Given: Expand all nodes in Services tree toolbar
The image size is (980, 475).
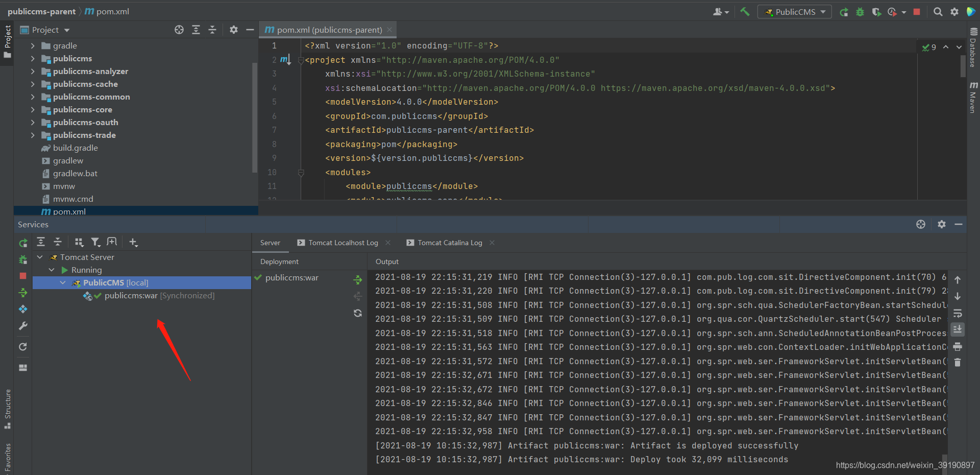Looking at the screenshot, I should point(41,242).
